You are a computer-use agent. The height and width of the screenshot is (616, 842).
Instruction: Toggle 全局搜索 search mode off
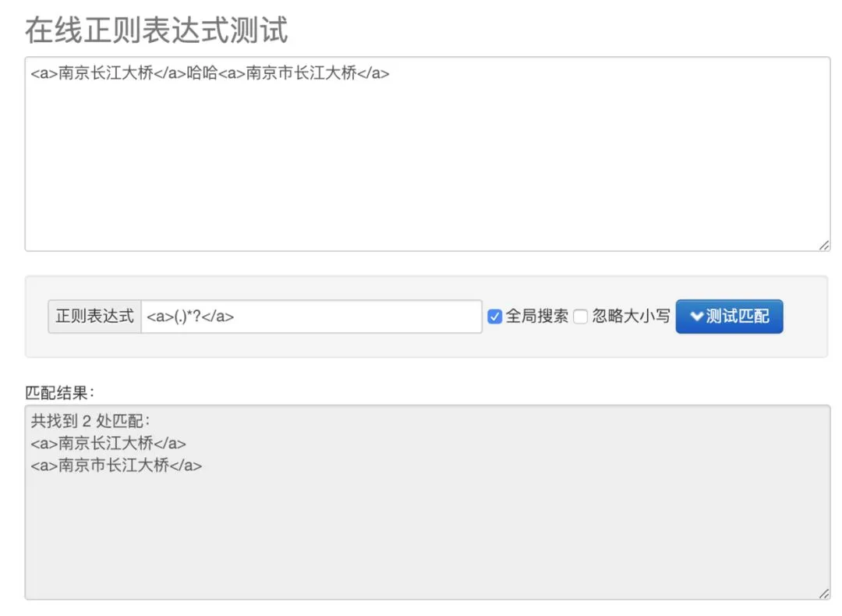click(495, 316)
